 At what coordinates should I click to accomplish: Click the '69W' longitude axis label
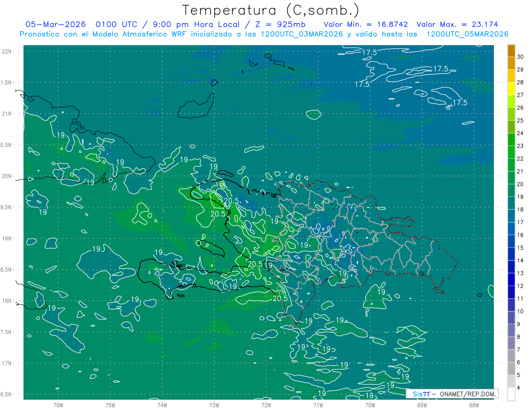point(422,405)
